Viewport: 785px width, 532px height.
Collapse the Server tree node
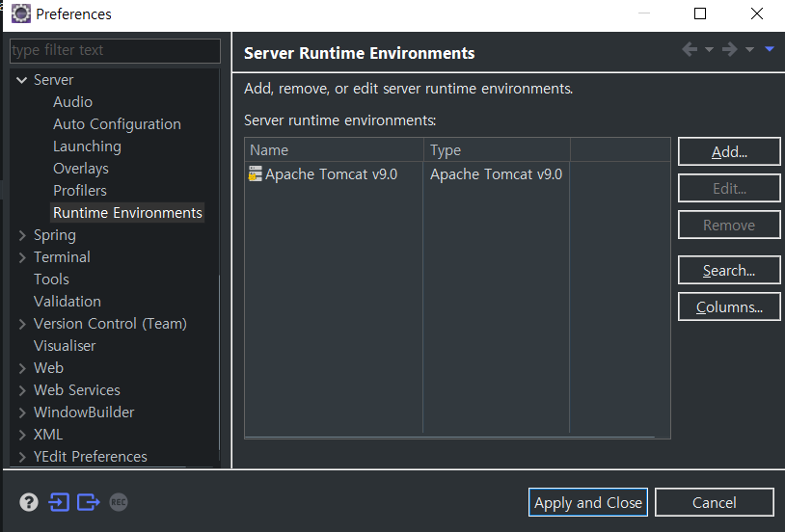coord(21,80)
